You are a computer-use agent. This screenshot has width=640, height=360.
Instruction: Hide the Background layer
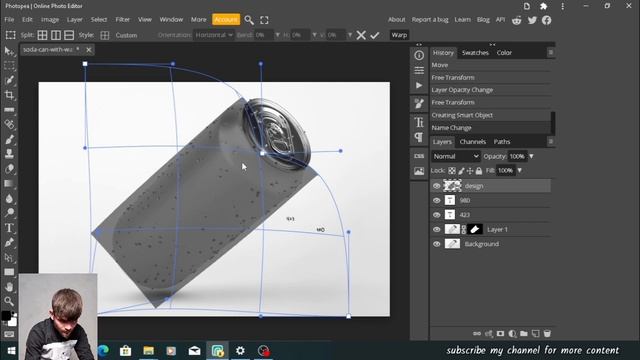pos(436,244)
